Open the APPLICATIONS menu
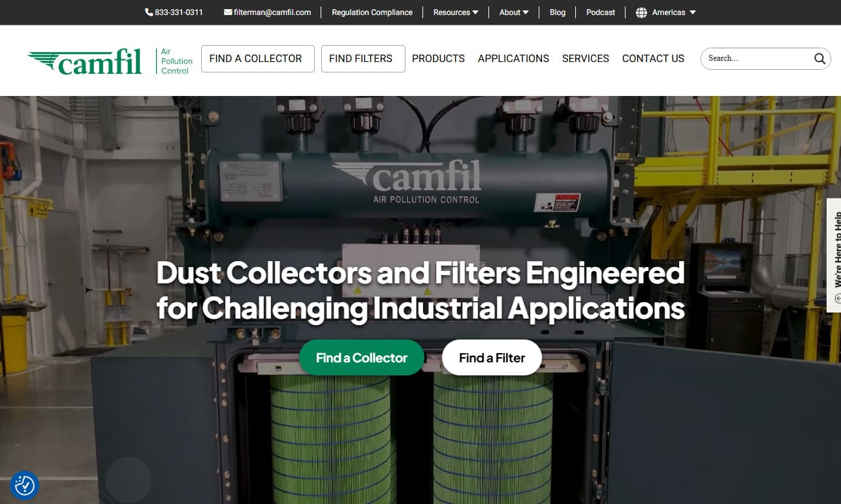The height and width of the screenshot is (504, 841). [513, 59]
